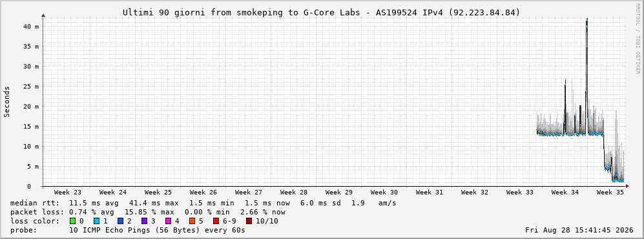
Task: Click the orange loss color 5 swatch
Action: click(x=192, y=221)
